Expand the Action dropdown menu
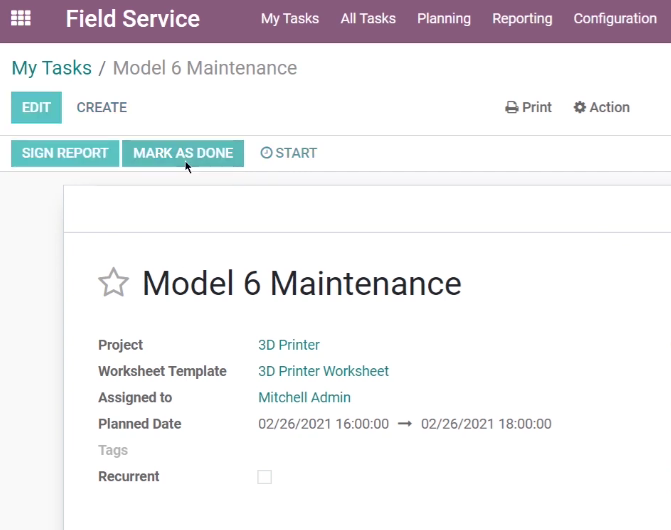Image resolution: width=671 pixels, height=530 pixels. click(602, 107)
